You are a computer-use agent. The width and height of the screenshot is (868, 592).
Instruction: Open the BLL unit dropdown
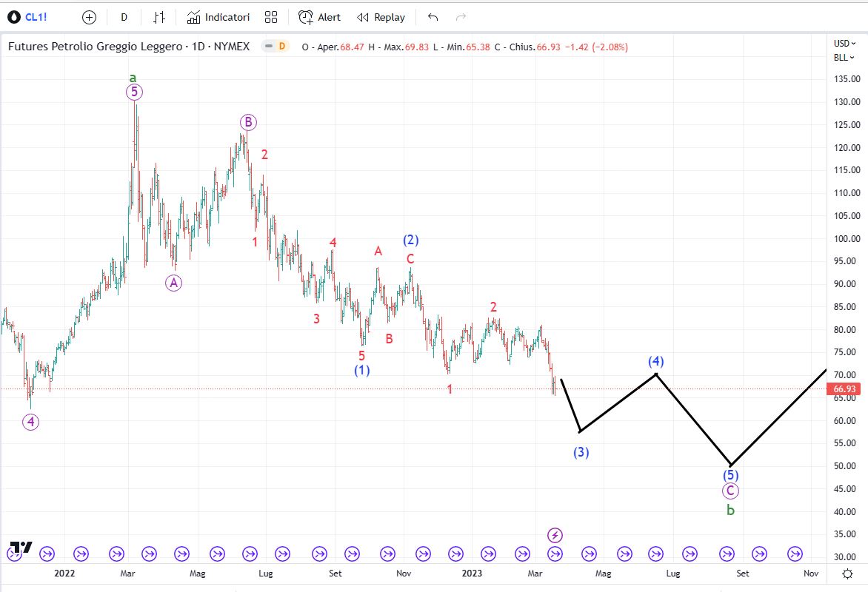click(x=844, y=58)
